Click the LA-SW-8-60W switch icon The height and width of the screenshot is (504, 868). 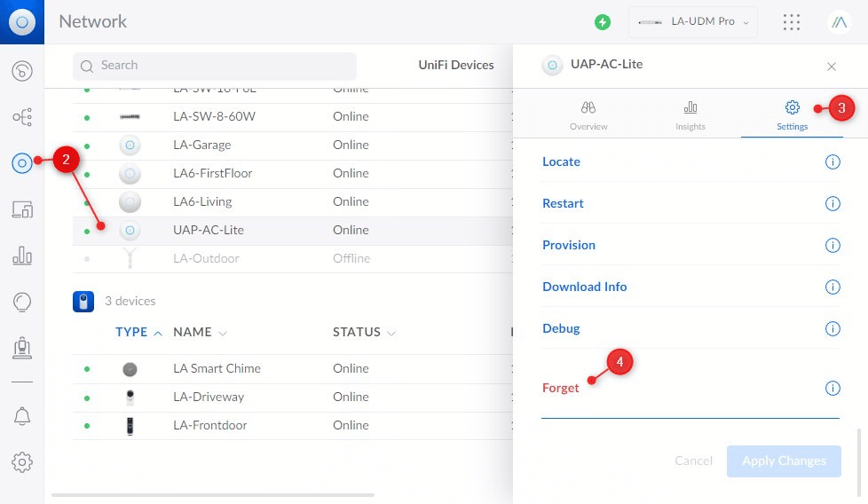tap(130, 117)
